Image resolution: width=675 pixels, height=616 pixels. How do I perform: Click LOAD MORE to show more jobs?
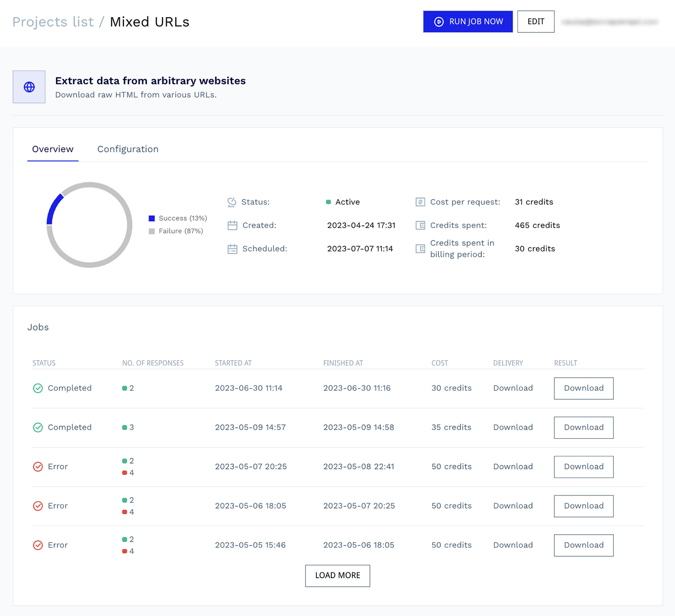pyautogui.click(x=337, y=576)
